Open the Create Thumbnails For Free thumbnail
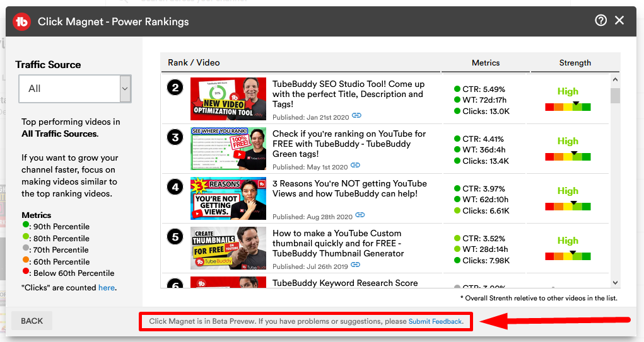The height and width of the screenshot is (342, 644). [x=228, y=248]
